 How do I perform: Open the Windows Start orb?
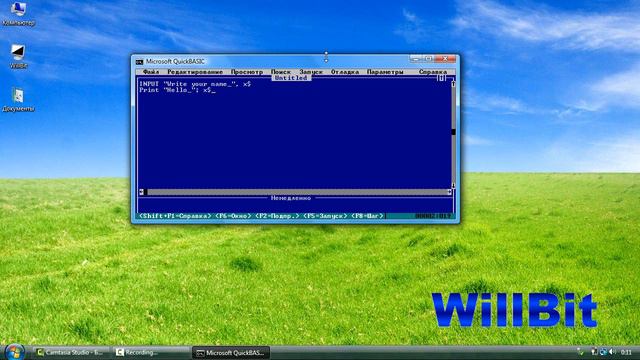[15, 352]
